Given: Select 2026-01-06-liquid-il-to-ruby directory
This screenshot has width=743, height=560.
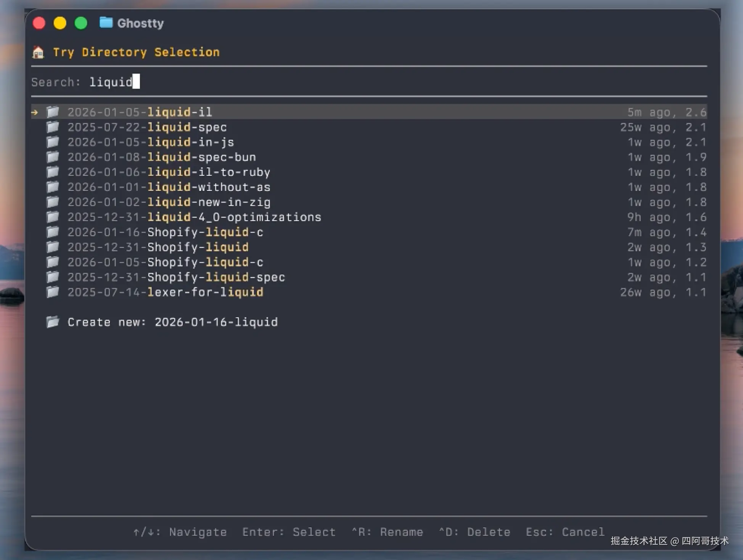Looking at the screenshot, I should pos(169,172).
